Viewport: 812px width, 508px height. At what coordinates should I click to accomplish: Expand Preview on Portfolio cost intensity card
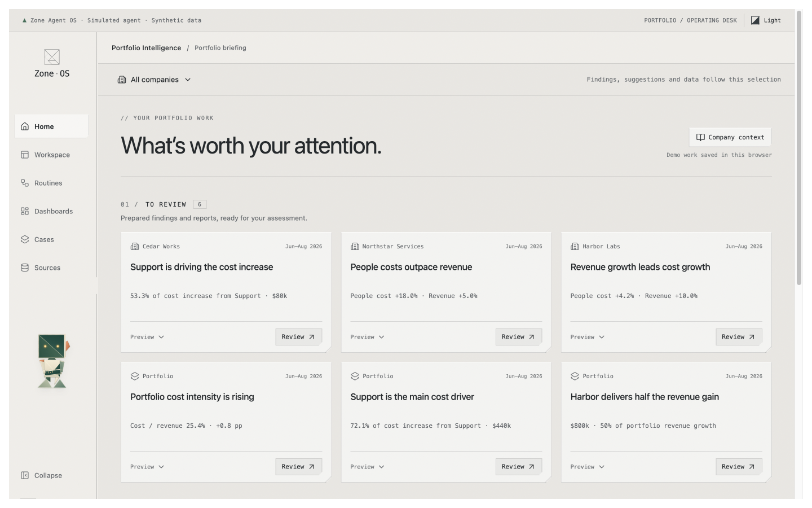147,467
